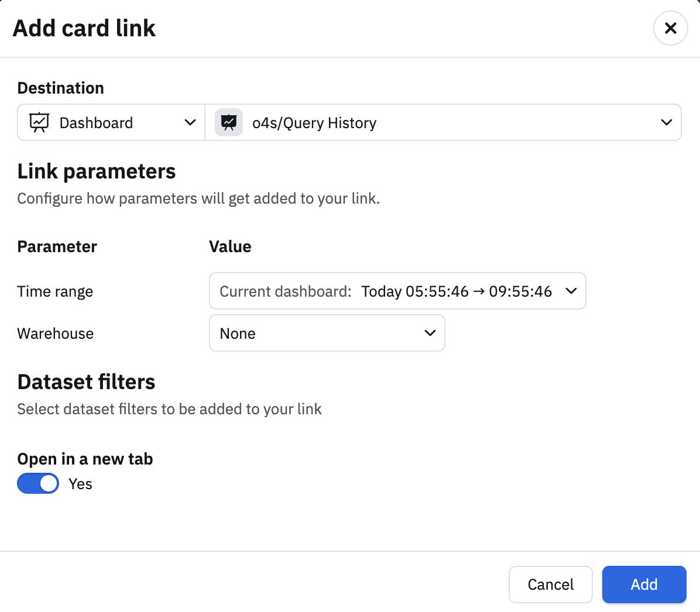
Task: Click the Dashboard presentation icon in the destination type
Action: click(x=39, y=122)
